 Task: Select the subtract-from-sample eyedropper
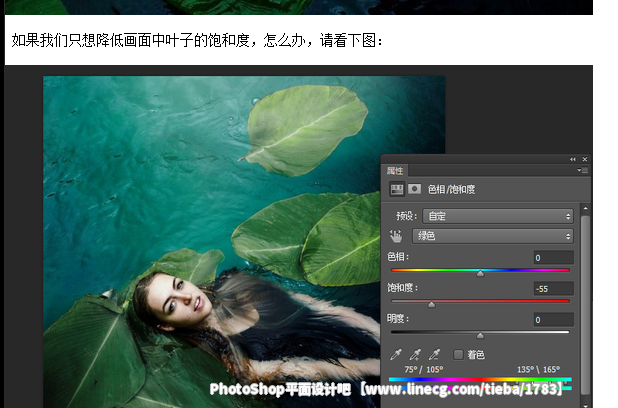coord(434,354)
